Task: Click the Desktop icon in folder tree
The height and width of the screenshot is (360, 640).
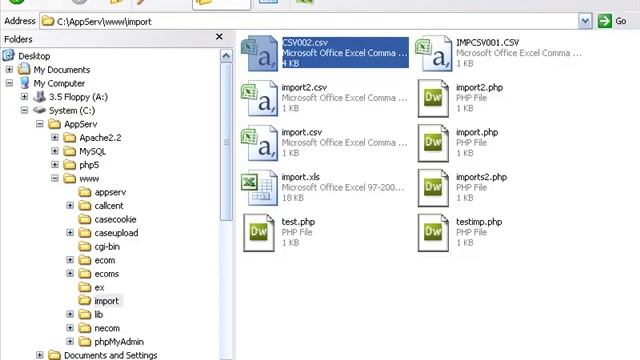Action: 9,55
